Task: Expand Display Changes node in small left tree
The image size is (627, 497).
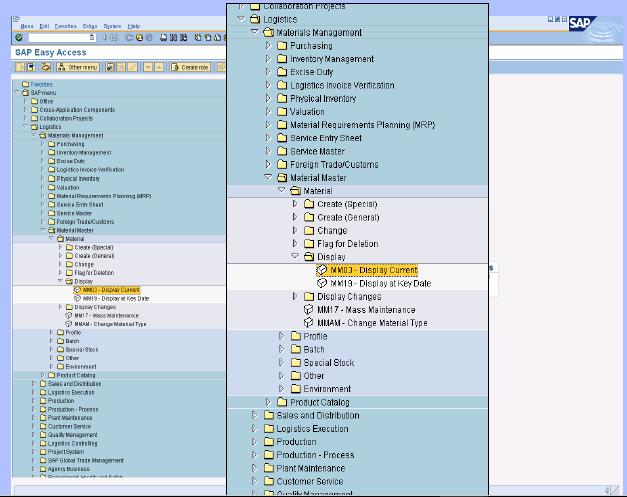Action: pyautogui.click(x=60, y=307)
